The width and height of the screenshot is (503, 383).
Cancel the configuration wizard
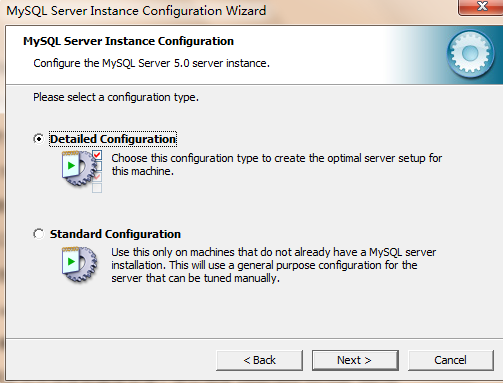[450, 360]
